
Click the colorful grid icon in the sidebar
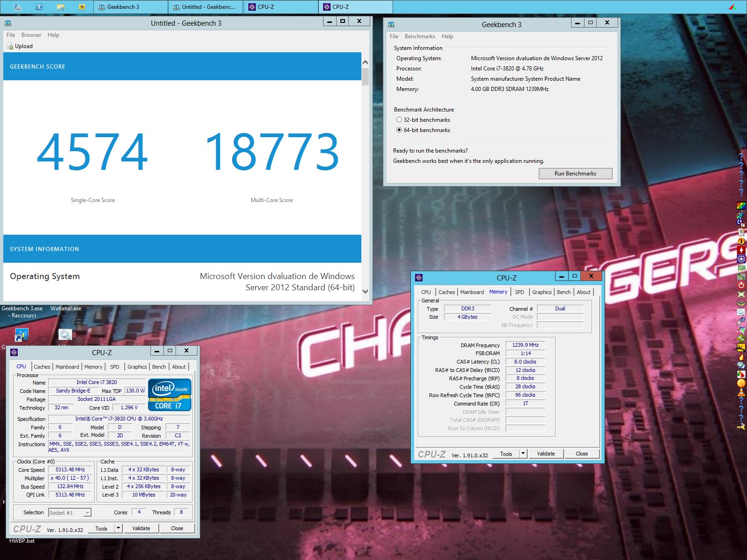(x=741, y=205)
